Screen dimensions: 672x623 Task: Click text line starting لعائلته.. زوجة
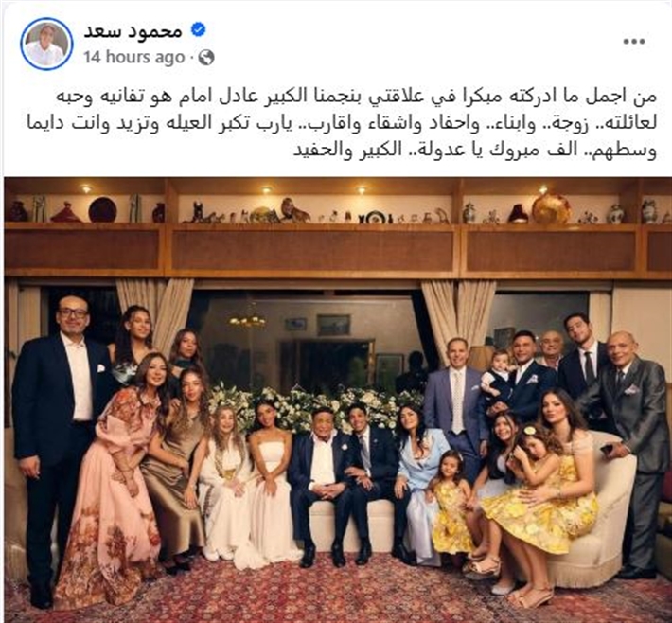pos(342,123)
